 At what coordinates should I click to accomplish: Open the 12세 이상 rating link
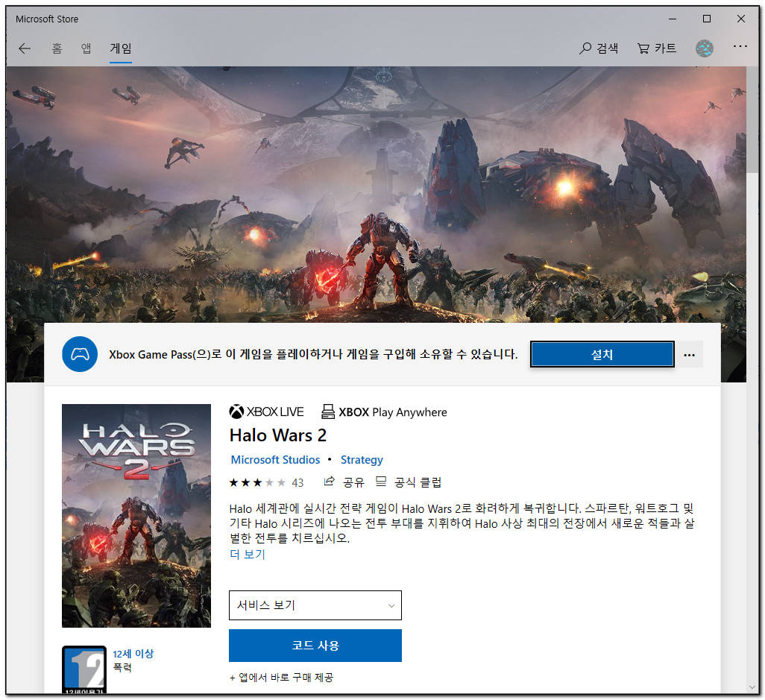coord(133,653)
